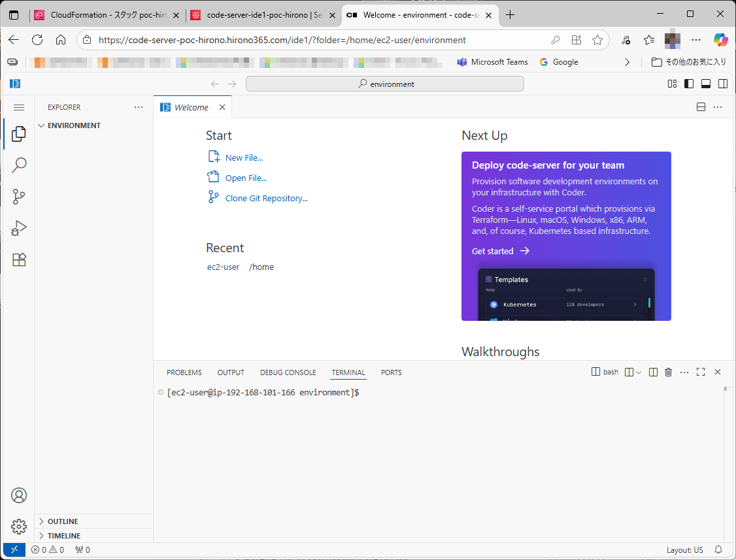Click the Deploy code-server templates preview image
The image size is (736, 560).
pyautogui.click(x=566, y=294)
